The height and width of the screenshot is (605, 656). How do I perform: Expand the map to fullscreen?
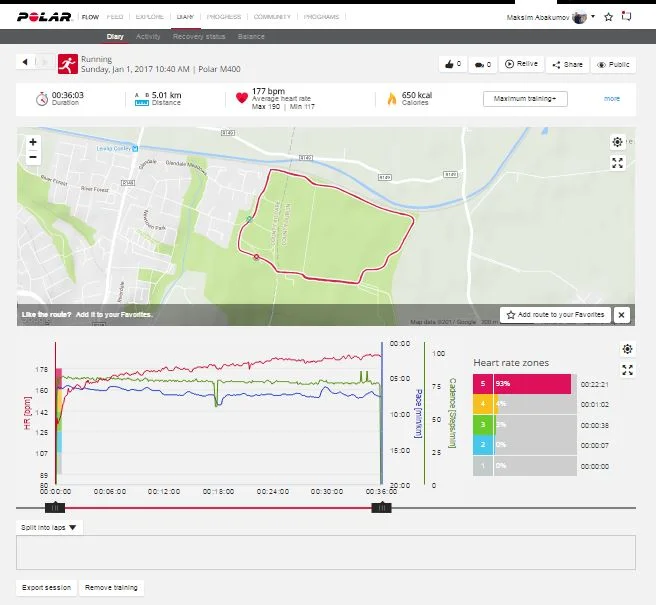pyautogui.click(x=617, y=163)
